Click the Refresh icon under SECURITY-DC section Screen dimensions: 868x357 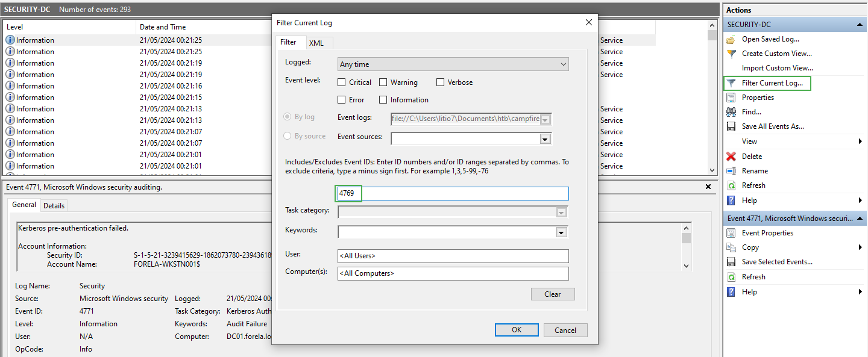coord(731,185)
